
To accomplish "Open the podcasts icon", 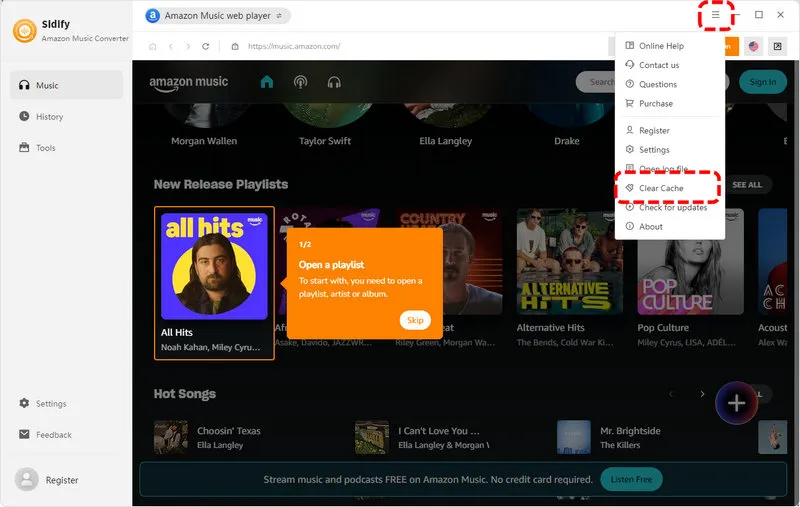I will tap(301, 82).
